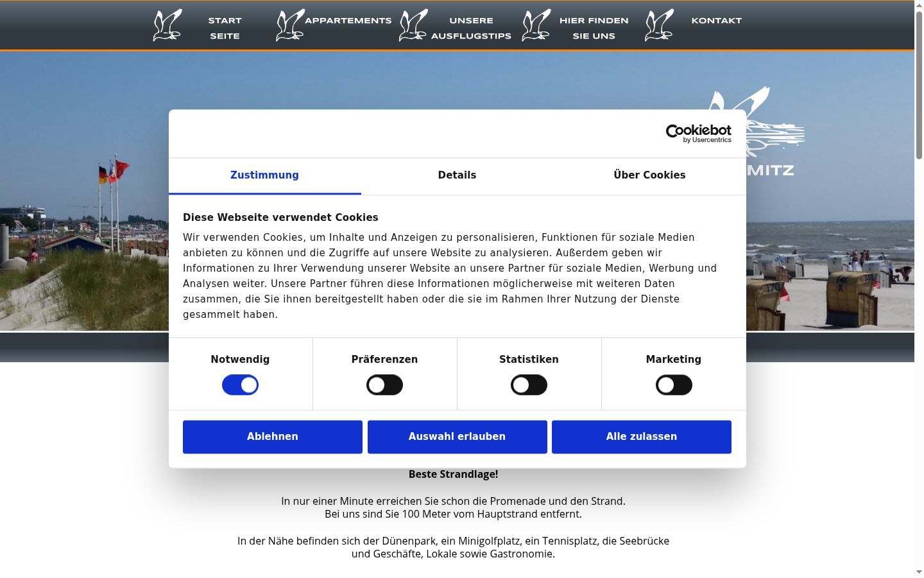Open Hier finden Sie uns page
The image size is (924, 578).
pyautogui.click(x=594, y=28)
